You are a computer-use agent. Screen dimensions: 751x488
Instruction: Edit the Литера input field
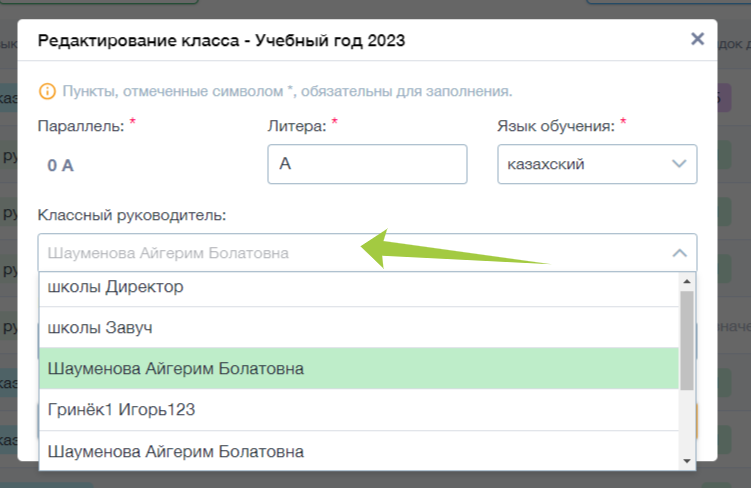pyautogui.click(x=367, y=164)
